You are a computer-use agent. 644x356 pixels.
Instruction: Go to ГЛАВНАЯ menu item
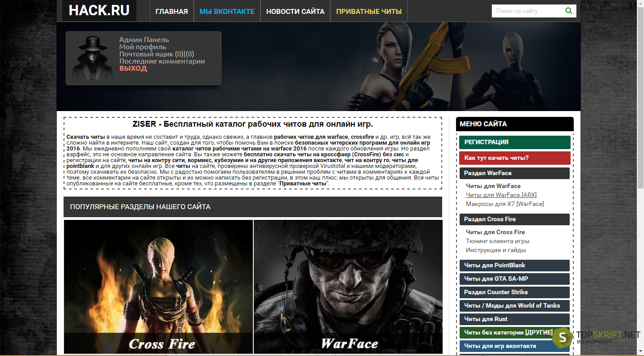point(172,12)
